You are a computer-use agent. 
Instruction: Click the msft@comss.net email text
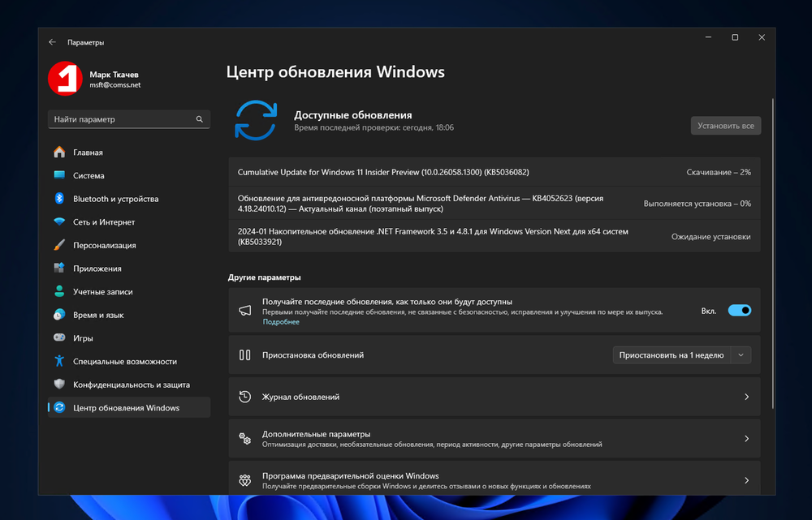tap(115, 85)
